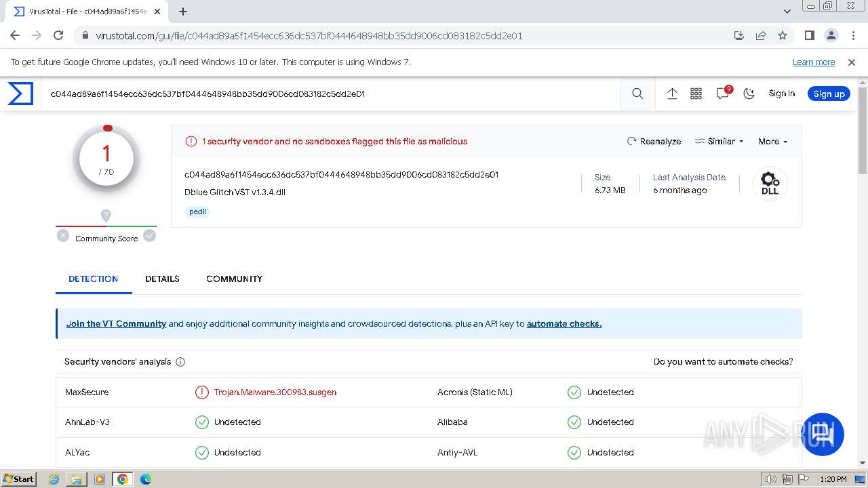Image resolution: width=868 pixels, height=488 pixels.
Task: Click the browser reload icon
Action: (x=58, y=36)
